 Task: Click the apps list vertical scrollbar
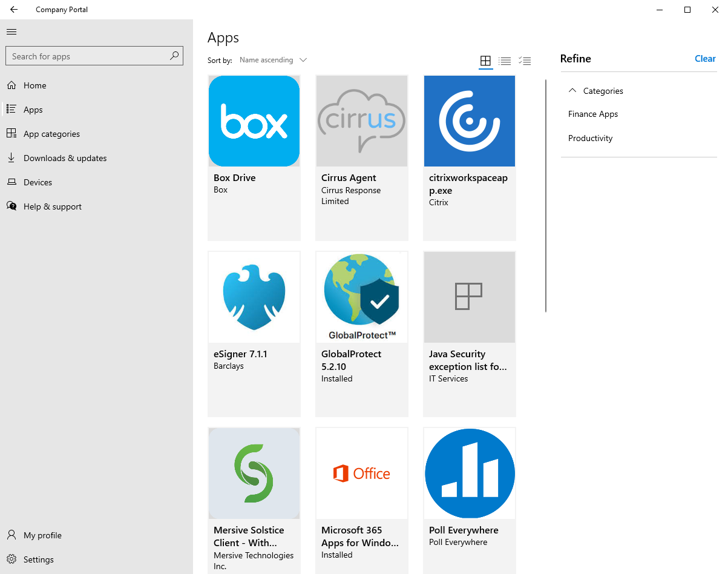546,196
